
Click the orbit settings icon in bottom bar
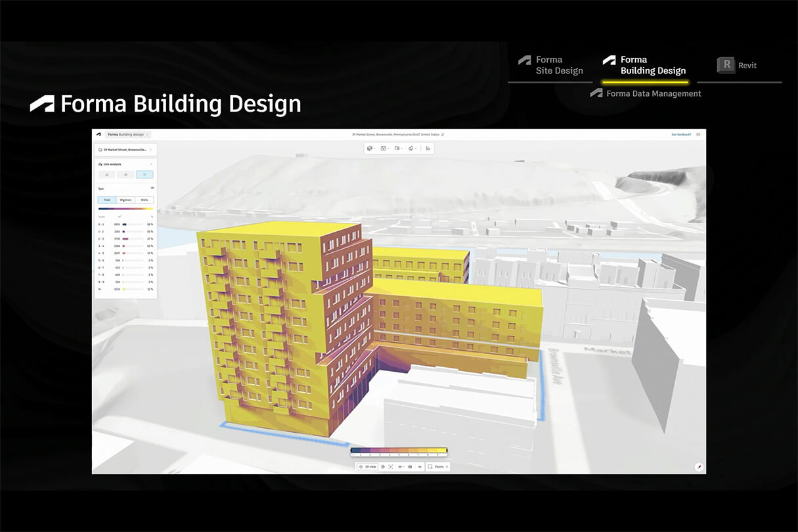tap(383, 466)
